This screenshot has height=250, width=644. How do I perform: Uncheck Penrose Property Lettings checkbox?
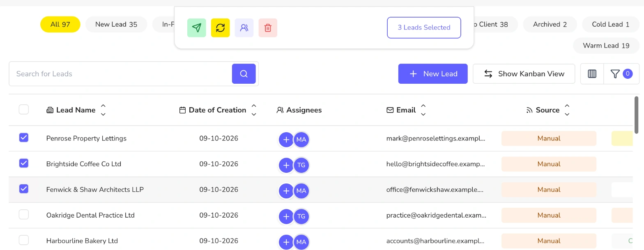[x=24, y=138]
